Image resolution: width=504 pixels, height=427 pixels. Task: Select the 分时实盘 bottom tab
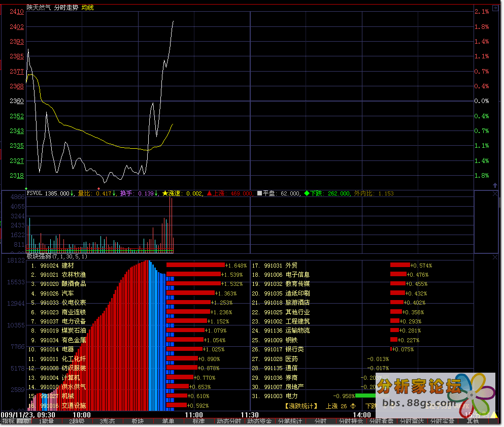point(442,421)
